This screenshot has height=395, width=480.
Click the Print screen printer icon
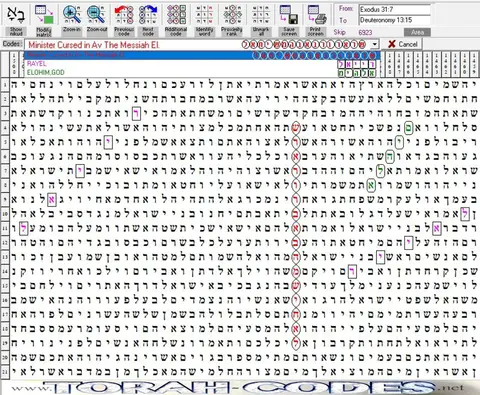pyautogui.click(x=316, y=14)
